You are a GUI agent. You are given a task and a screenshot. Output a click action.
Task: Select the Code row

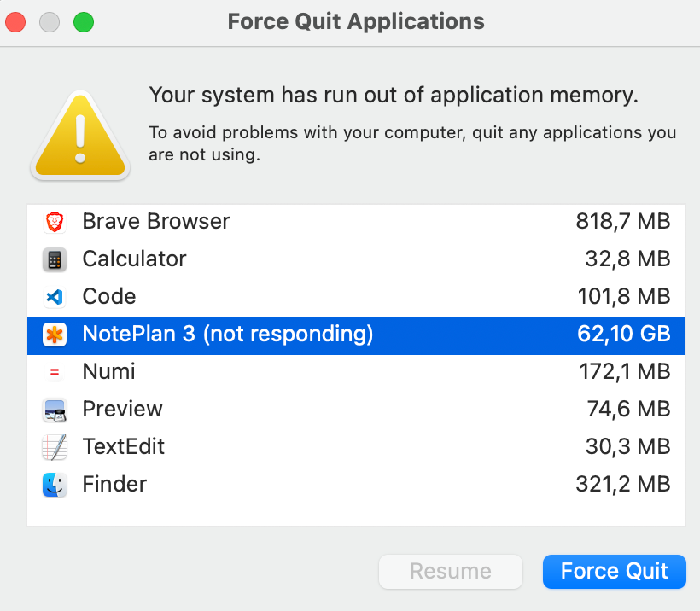(x=356, y=297)
